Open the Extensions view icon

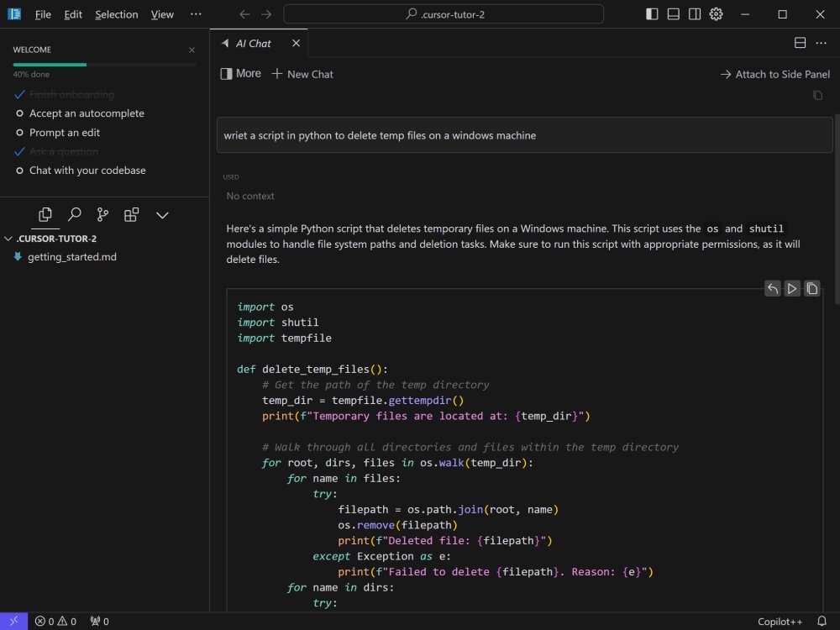[131, 215]
